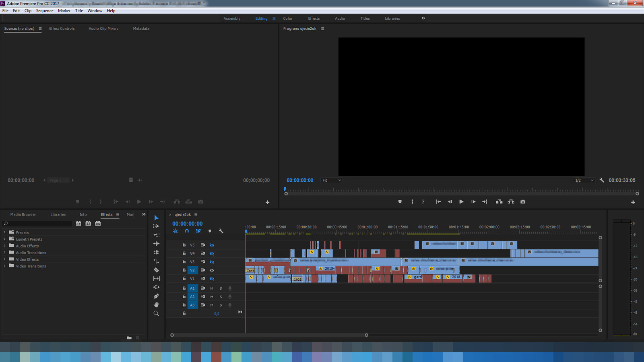Image resolution: width=644 pixels, height=362 pixels.
Task: Open the Fit zoom level dropdown
Action: (x=332, y=180)
